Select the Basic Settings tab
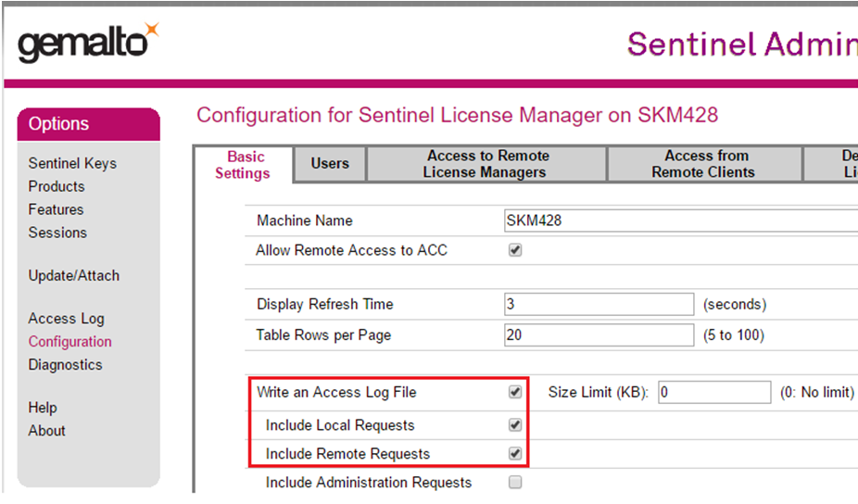This screenshot has height=504, width=858. (x=245, y=164)
